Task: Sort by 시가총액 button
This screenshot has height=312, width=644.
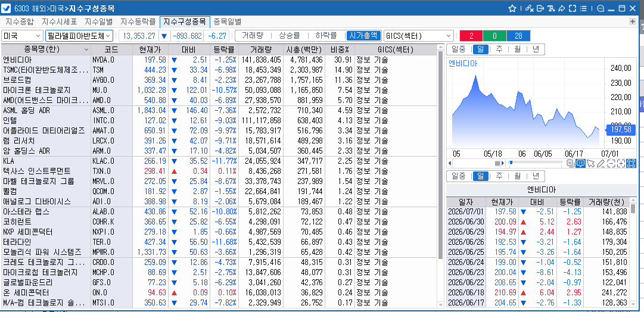Action: point(363,36)
